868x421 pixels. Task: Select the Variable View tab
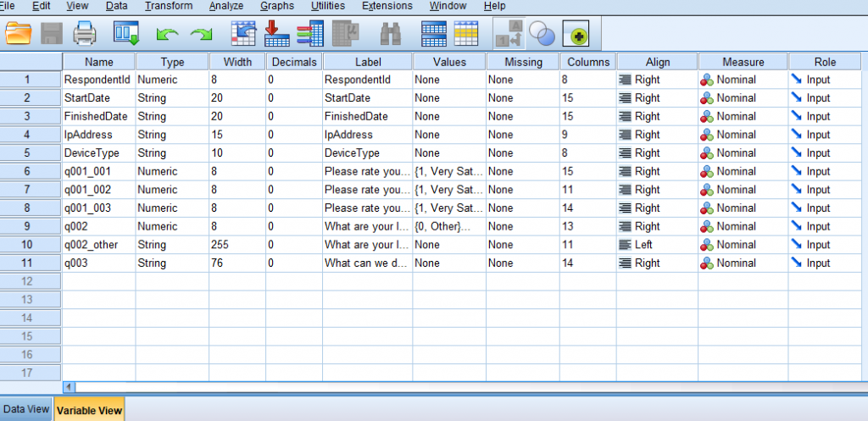89,410
